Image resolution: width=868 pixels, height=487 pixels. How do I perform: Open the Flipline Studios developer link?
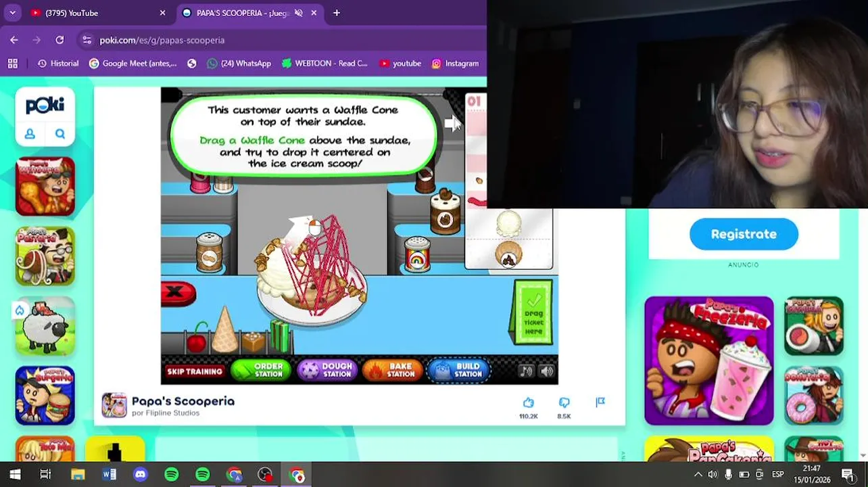click(x=165, y=413)
